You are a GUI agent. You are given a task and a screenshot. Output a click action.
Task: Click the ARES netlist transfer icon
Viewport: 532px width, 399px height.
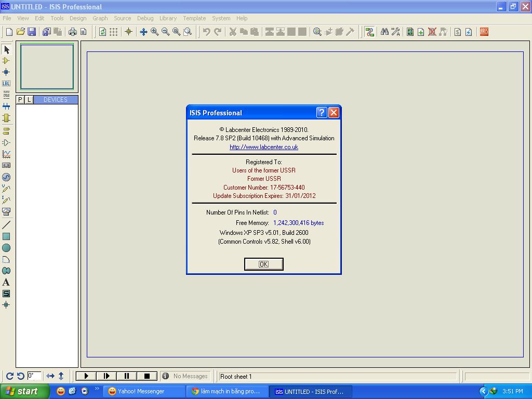[484, 32]
